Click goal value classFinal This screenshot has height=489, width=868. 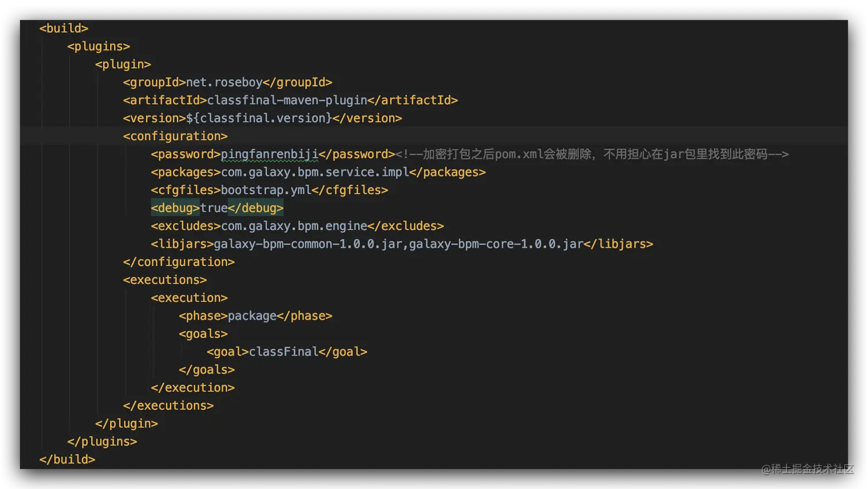tap(284, 352)
